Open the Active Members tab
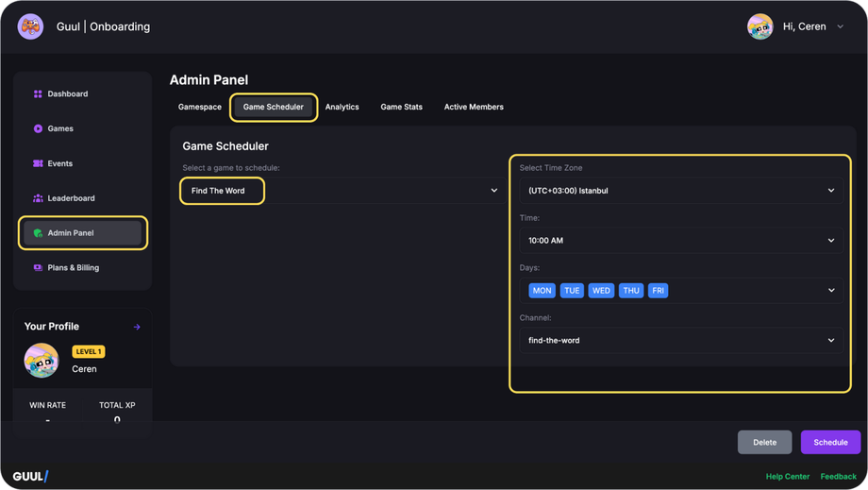Viewport: 868px width, 490px height. [474, 107]
